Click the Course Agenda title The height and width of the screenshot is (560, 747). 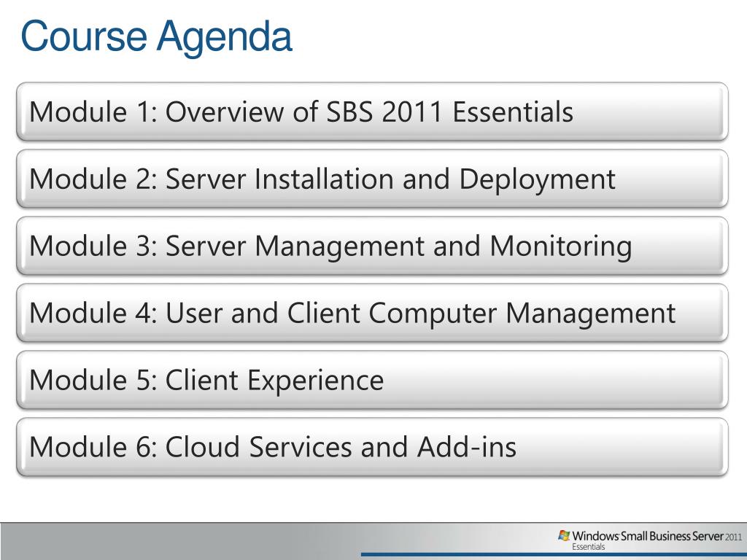tap(156, 37)
